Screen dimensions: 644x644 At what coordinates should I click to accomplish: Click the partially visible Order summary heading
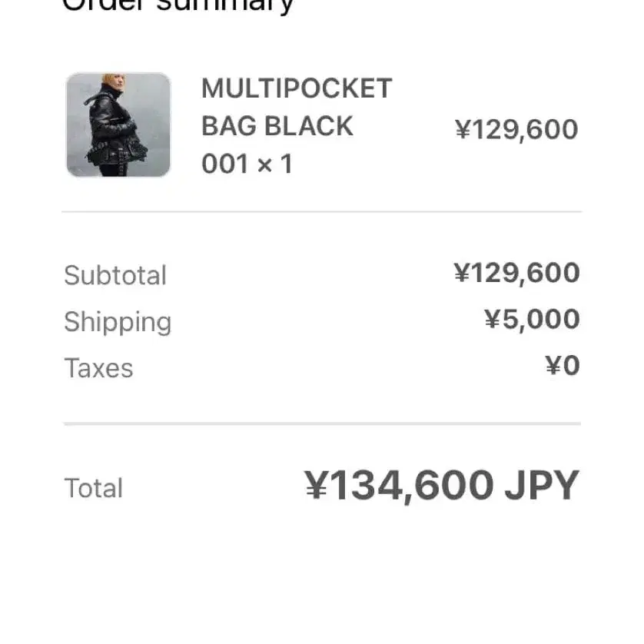point(178,6)
